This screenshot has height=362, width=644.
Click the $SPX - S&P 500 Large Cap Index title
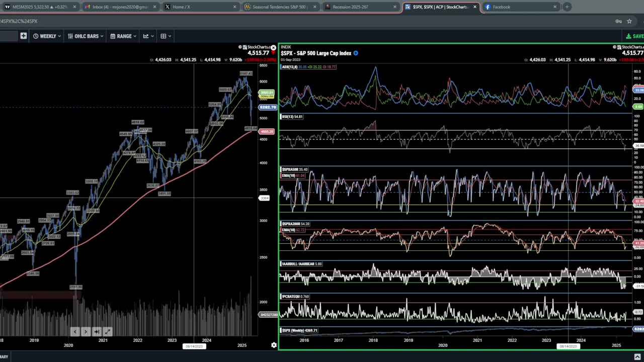[316, 53]
